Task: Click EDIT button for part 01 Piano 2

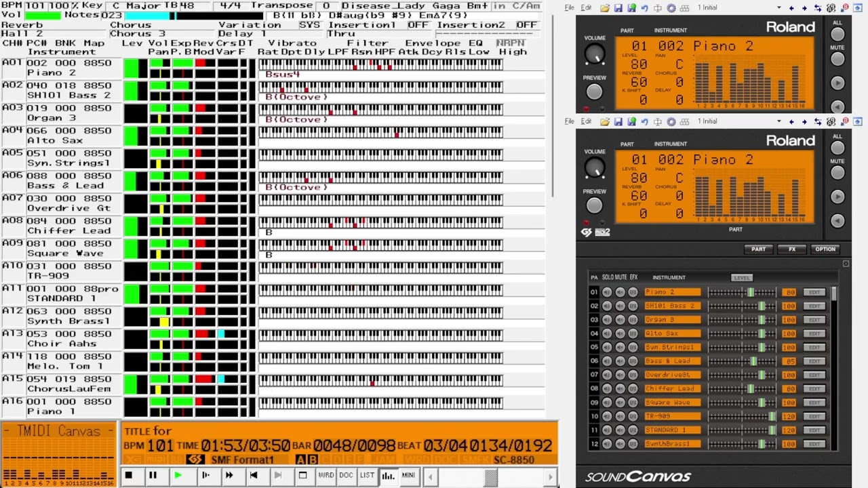Action: pos(814,292)
